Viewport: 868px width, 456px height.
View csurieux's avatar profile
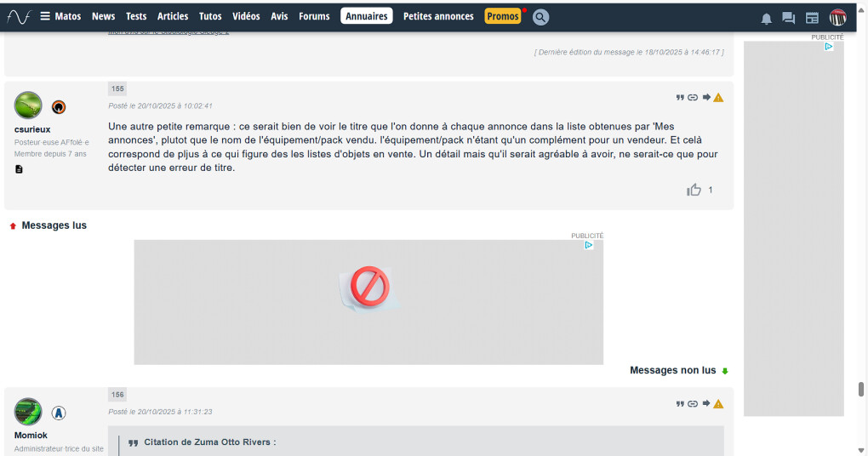pyautogui.click(x=28, y=105)
